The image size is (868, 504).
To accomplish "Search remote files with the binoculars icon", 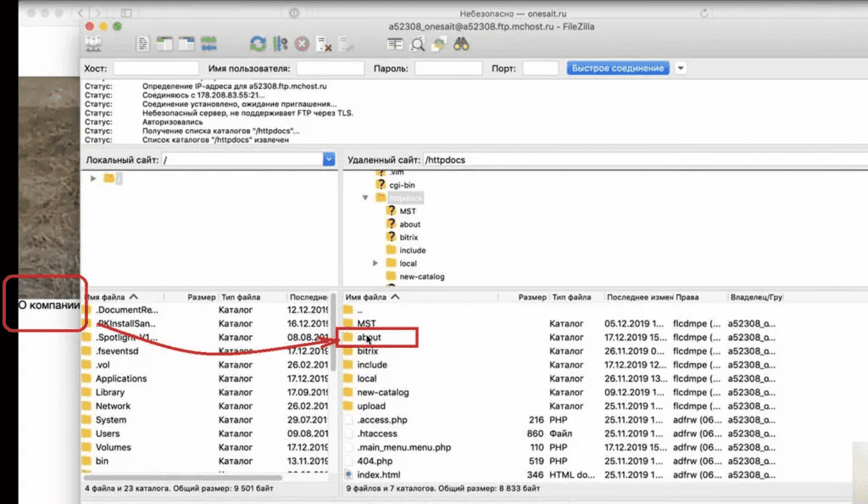I will coord(461,44).
